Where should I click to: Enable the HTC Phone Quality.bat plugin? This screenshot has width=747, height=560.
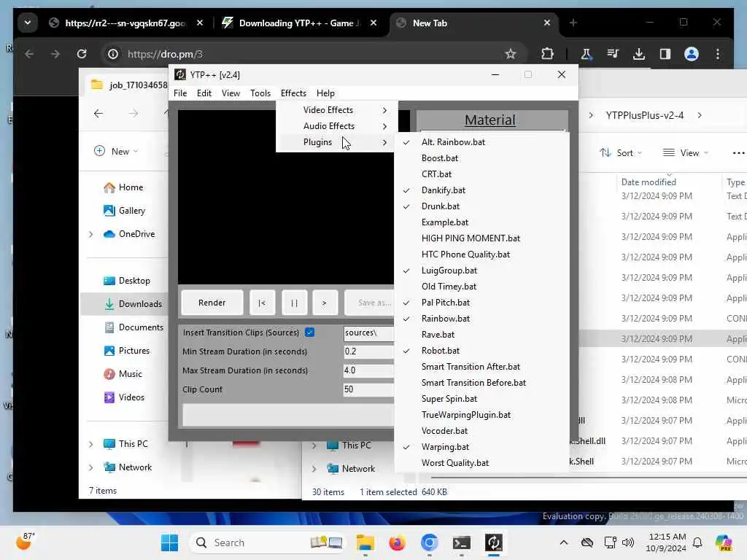(x=481, y=254)
